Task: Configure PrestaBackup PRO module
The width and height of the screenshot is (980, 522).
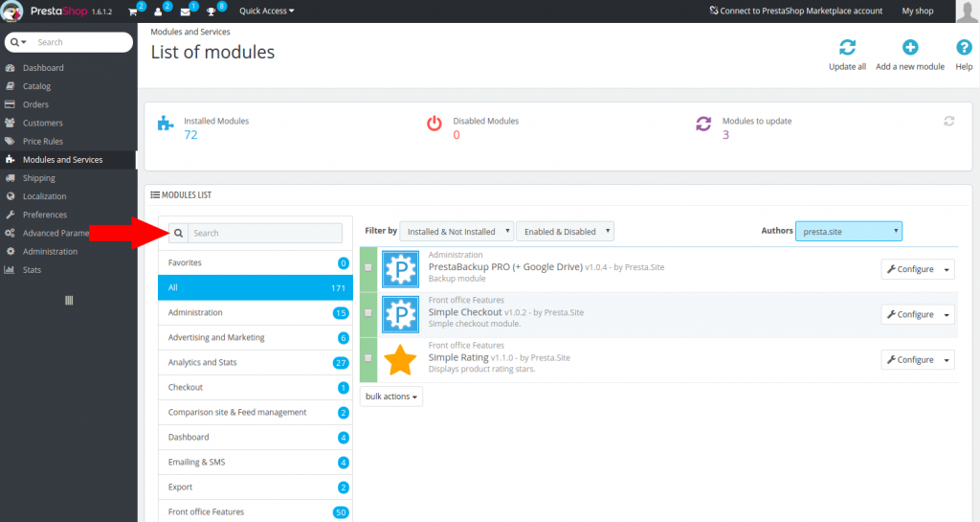Action: pos(910,269)
